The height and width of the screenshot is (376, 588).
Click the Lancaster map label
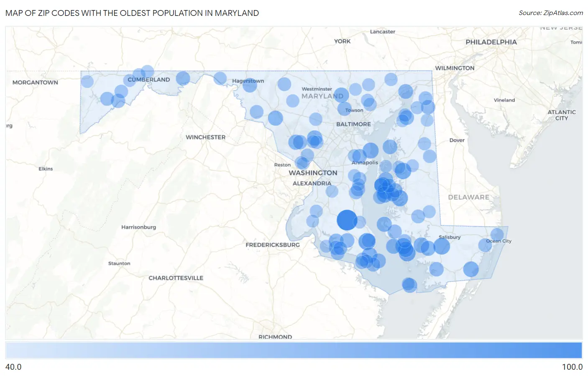tap(382, 32)
